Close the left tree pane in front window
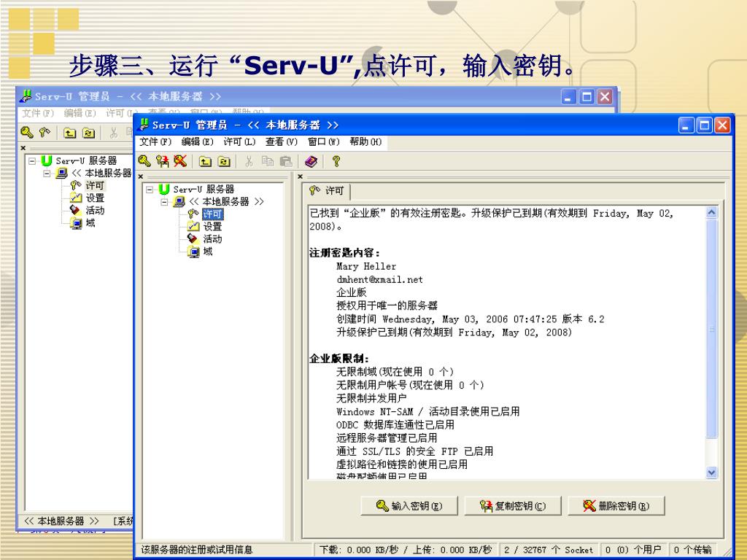747x560 pixels. click(x=141, y=176)
